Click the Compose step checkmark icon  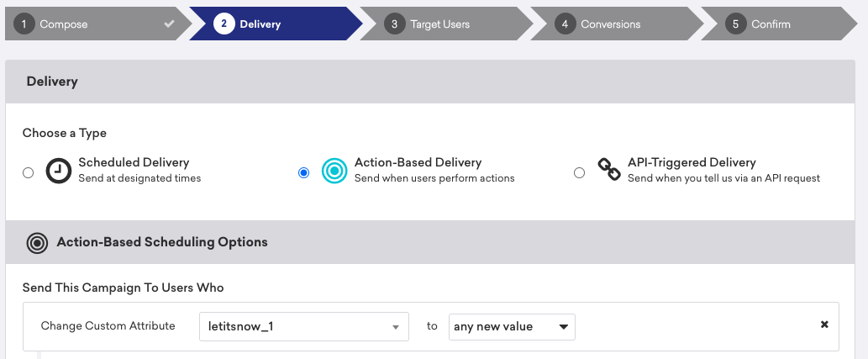170,24
